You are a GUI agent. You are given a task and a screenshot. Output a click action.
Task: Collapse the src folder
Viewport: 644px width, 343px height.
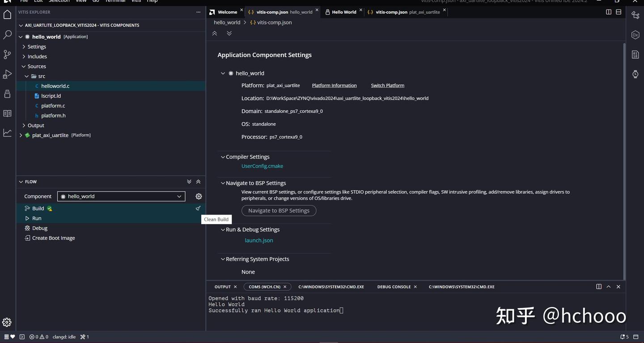[x=27, y=76]
